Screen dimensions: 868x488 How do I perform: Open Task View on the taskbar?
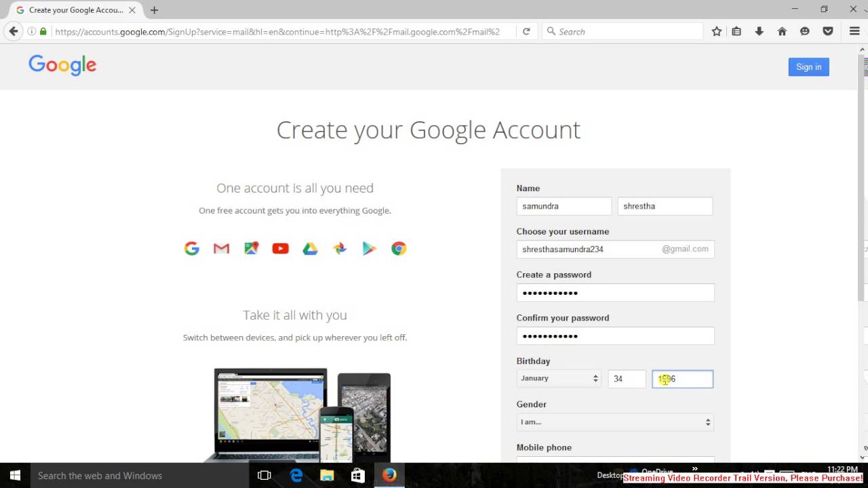pos(264,475)
